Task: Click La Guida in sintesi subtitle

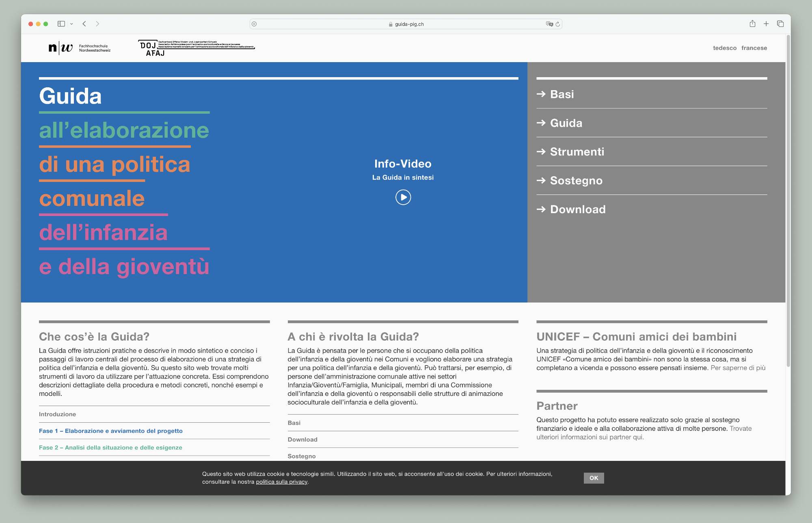Action: point(403,177)
